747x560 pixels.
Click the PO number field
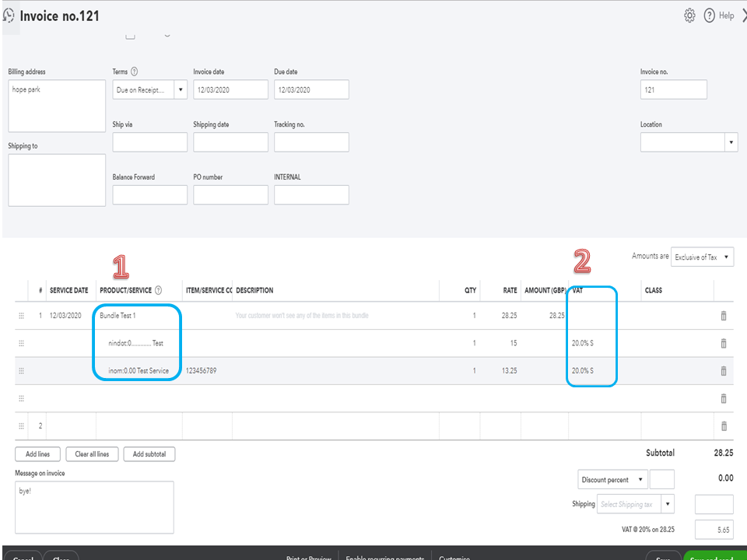pyautogui.click(x=230, y=194)
